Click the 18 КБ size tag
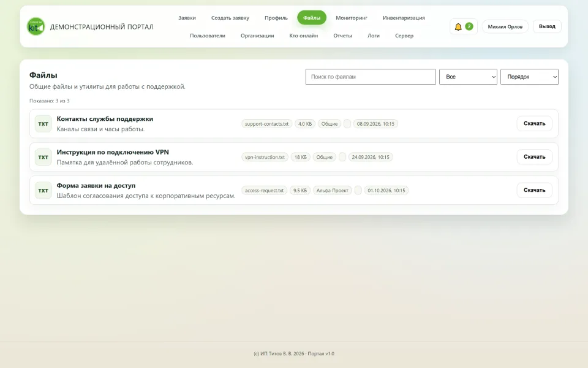 300,158
